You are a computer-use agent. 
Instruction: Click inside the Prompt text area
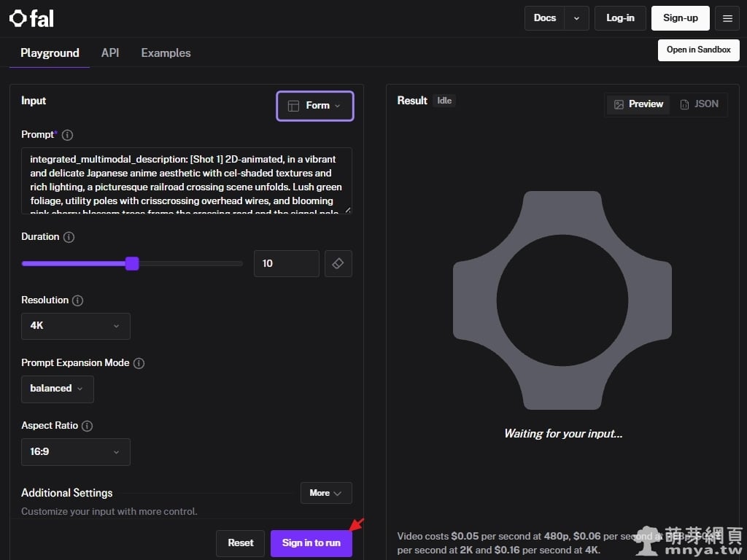tap(186, 181)
